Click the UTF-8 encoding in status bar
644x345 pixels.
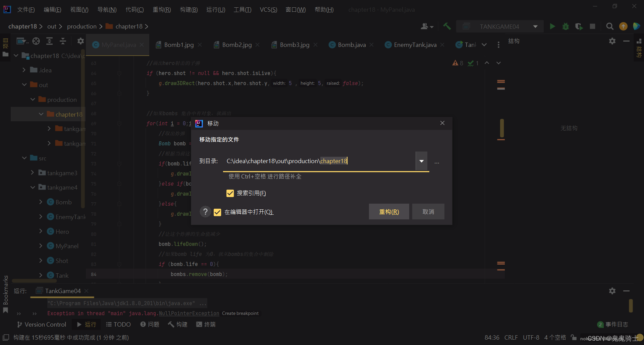[531, 337]
